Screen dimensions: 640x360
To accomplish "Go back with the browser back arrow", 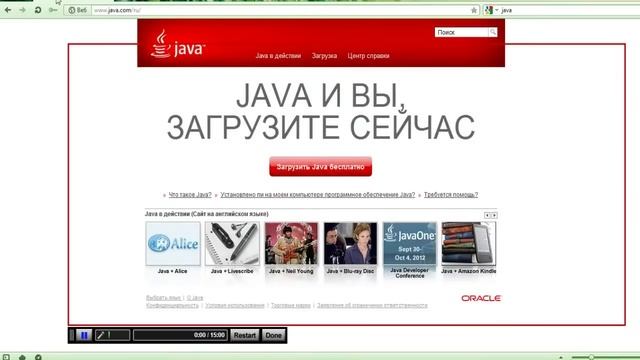I will (x=8, y=10).
